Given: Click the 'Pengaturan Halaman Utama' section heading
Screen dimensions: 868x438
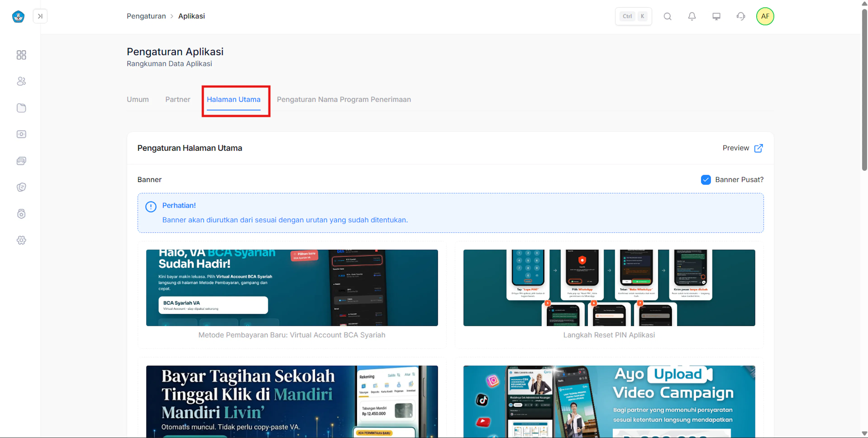Looking at the screenshot, I should [190, 148].
